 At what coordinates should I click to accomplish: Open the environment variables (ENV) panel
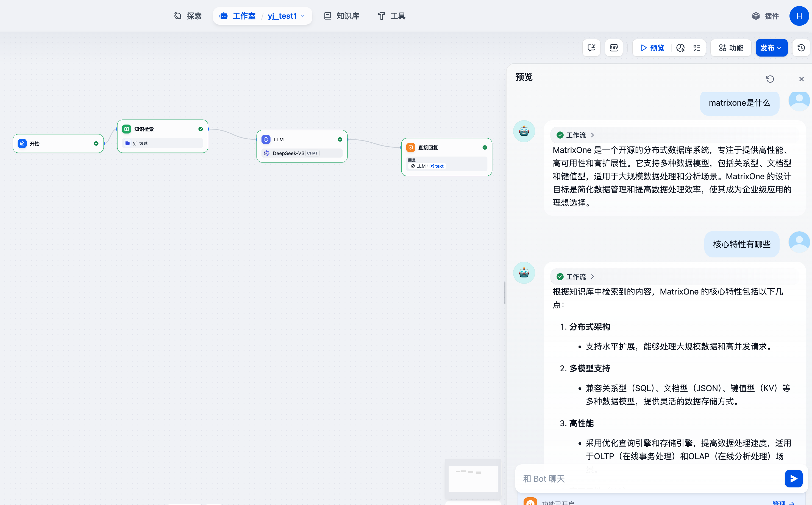614,48
